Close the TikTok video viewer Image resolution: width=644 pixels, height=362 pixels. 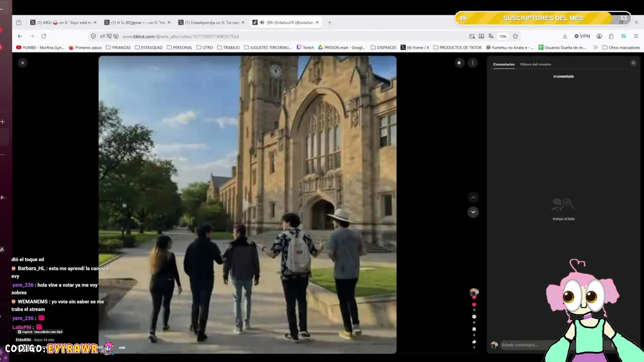pos(22,63)
